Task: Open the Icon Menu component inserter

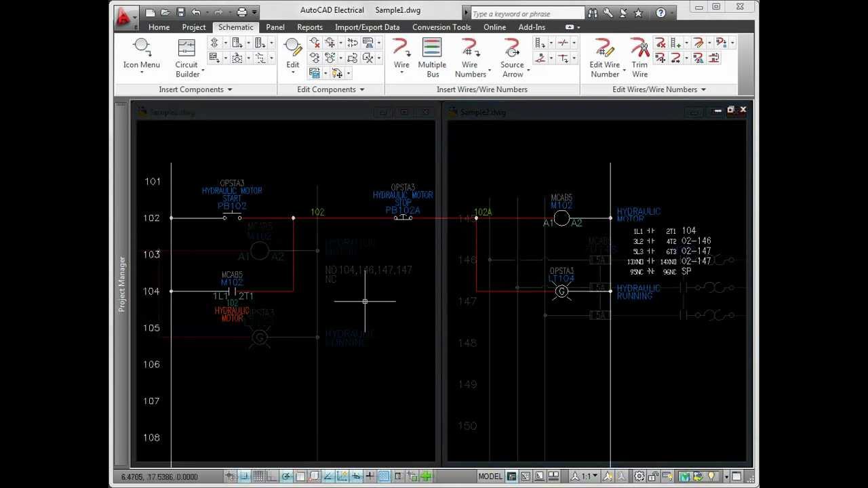Action: point(141,52)
